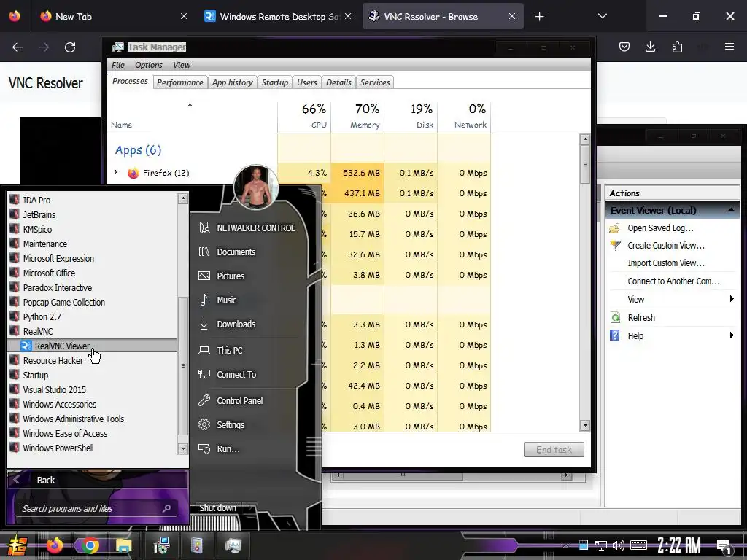Click the Task Manager taskbar icon
The height and width of the screenshot is (560, 747).
coord(233,545)
